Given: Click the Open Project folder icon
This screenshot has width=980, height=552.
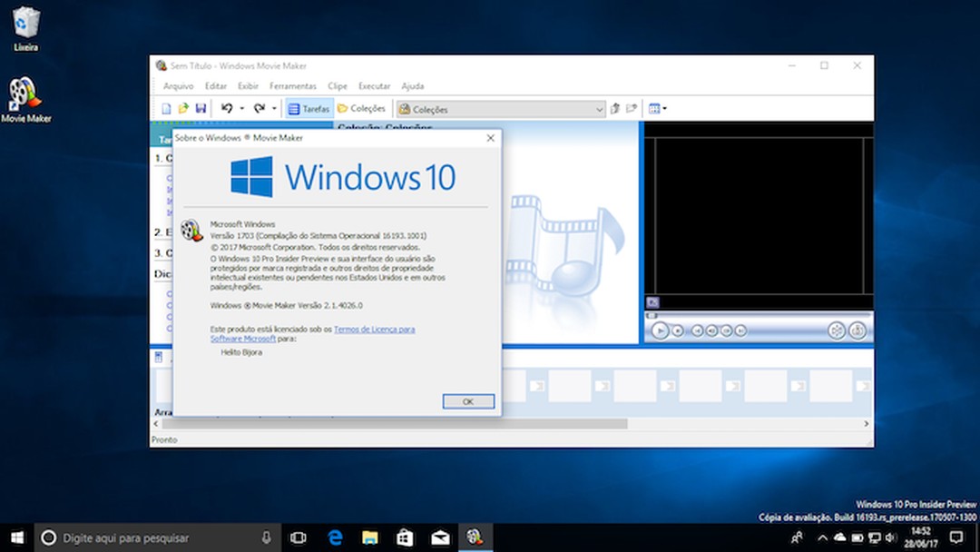Looking at the screenshot, I should [183, 108].
